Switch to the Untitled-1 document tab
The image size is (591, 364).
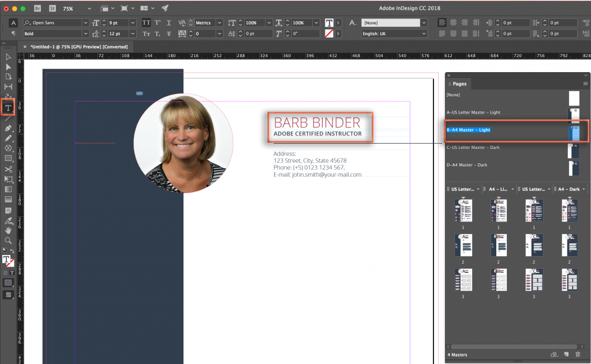pos(80,46)
